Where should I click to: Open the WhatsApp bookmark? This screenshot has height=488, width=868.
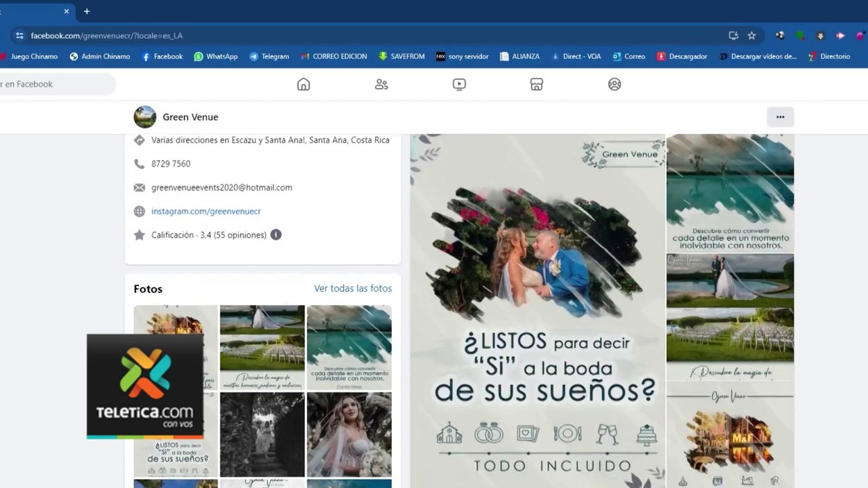tap(216, 57)
